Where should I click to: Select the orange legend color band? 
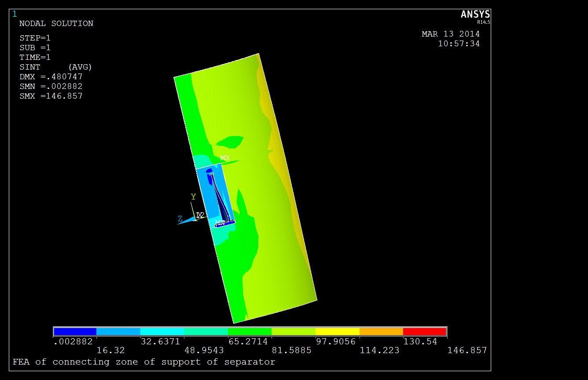pyautogui.click(x=381, y=332)
